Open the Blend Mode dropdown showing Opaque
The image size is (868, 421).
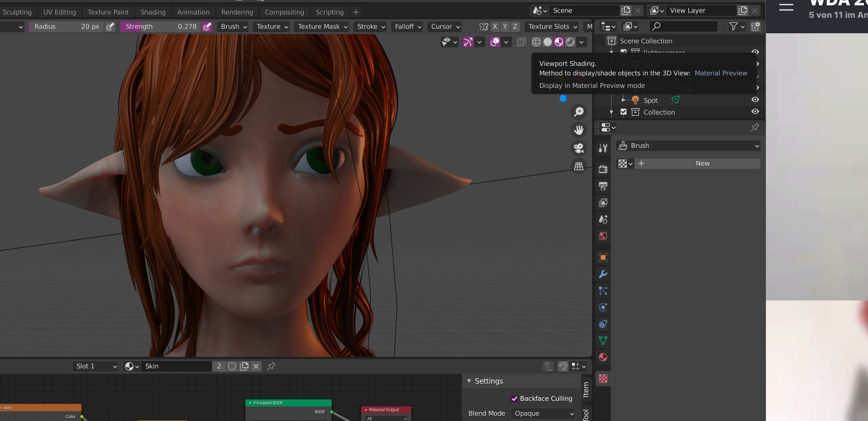pyautogui.click(x=542, y=413)
